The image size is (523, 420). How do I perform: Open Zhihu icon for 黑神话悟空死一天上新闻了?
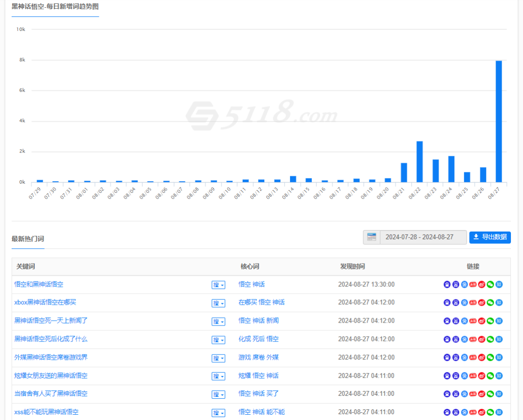click(x=499, y=321)
